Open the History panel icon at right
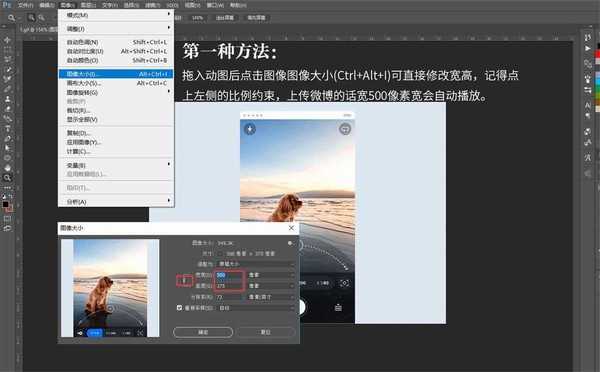 [x=588, y=38]
